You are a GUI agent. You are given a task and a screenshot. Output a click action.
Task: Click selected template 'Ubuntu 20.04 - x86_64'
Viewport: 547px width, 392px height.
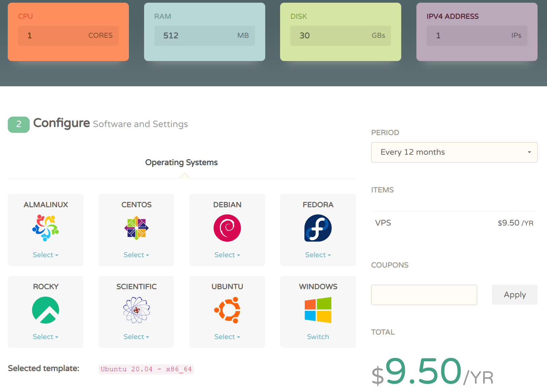(146, 369)
